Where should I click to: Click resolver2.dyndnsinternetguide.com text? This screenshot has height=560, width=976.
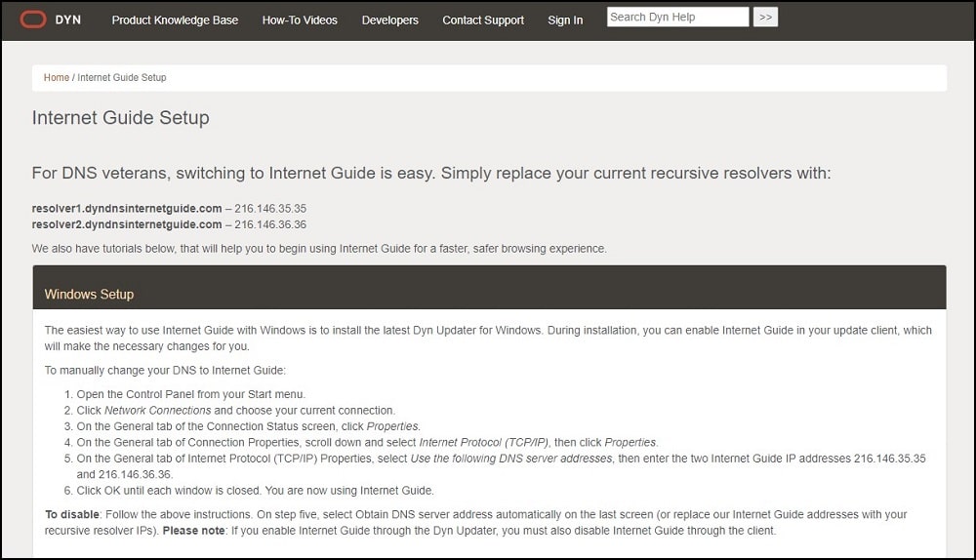127,224
